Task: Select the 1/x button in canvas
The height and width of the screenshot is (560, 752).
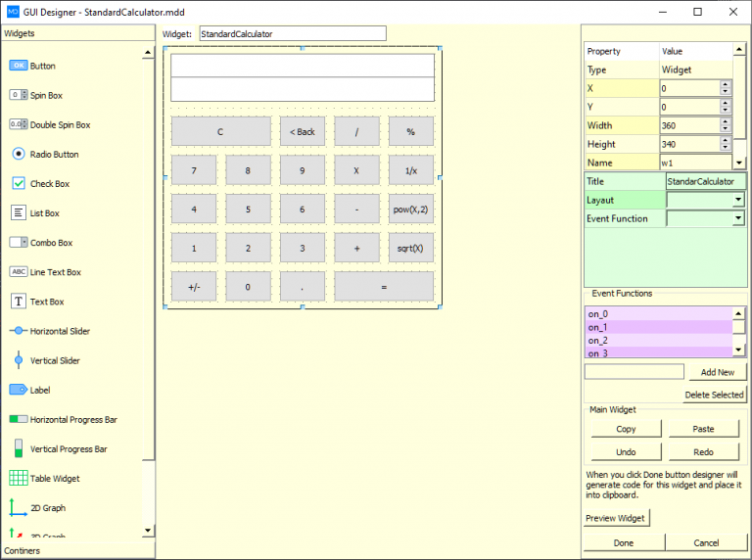Action: 411,170
